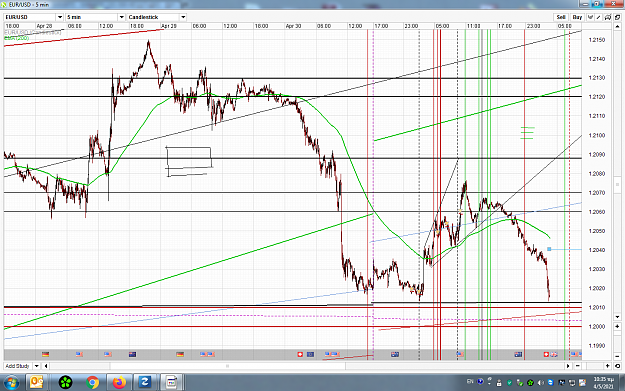Click the horizontal zoom out minus button
The width and height of the screenshot is (625, 391).
578,366
